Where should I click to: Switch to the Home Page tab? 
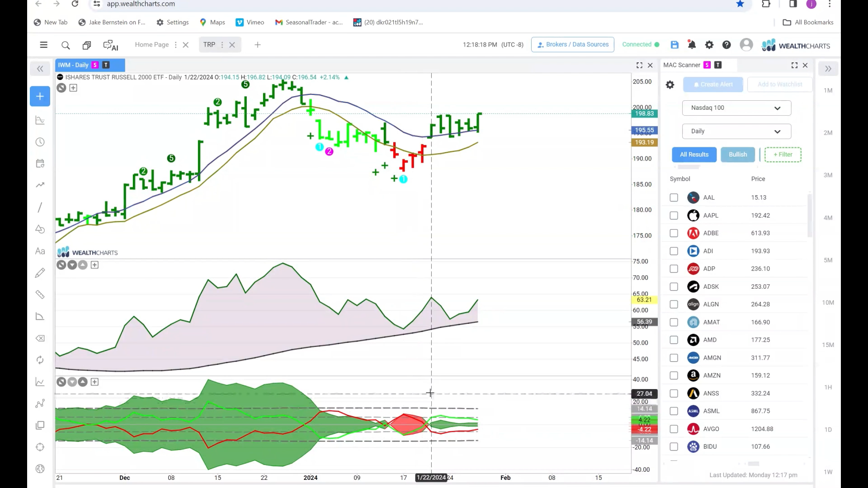coord(152,45)
